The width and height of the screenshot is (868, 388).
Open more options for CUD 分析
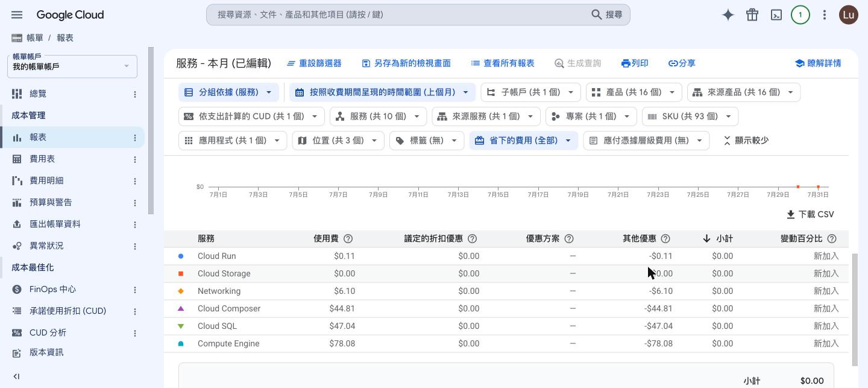pyautogui.click(x=135, y=333)
